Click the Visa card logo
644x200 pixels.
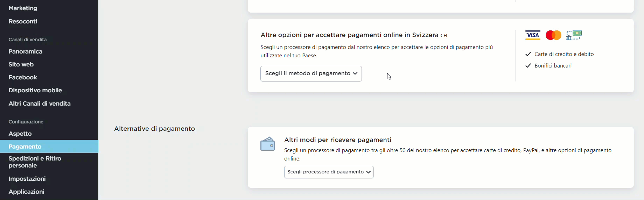(x=533, y=35)
